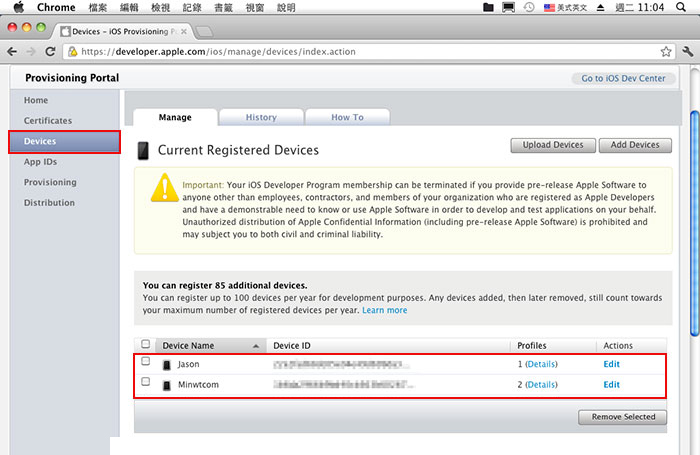Open the 記錄 menu

(192, 8)
